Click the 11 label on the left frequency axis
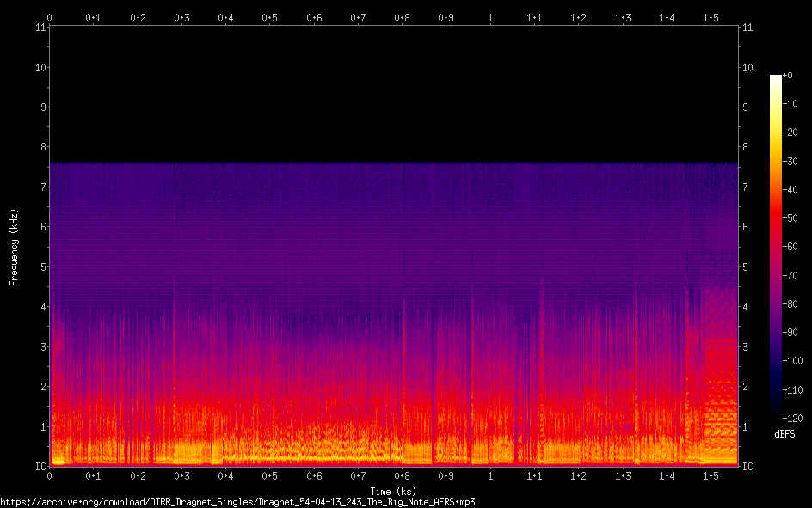The image size is (812, 508). 40,28
